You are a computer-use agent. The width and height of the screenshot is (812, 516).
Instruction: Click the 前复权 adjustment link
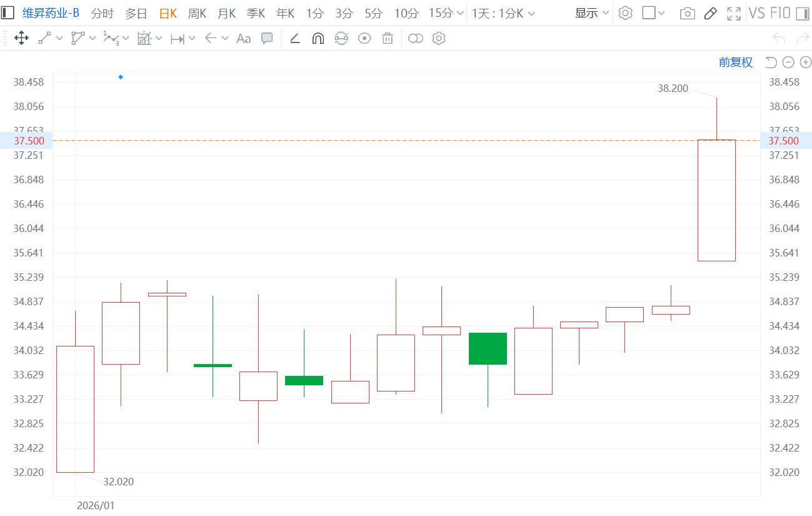[736, 62]
